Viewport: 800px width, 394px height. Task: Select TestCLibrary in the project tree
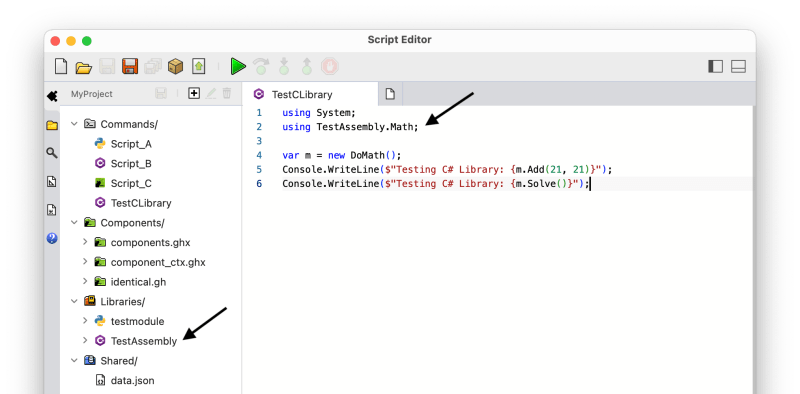(141, 203)
